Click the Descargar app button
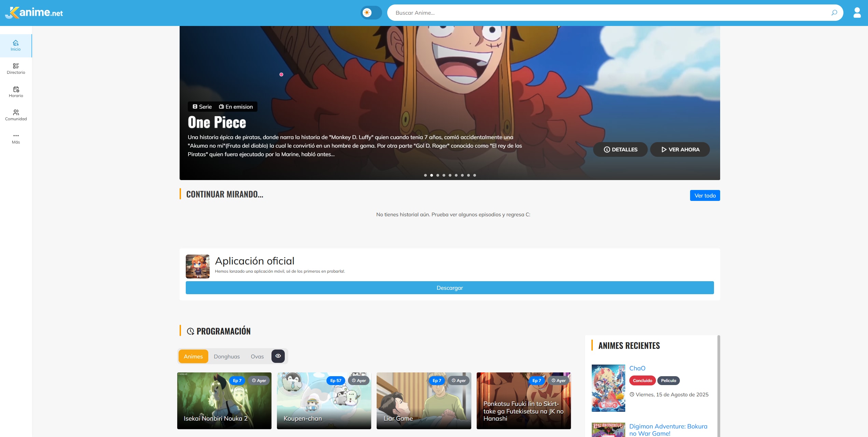 450,288
